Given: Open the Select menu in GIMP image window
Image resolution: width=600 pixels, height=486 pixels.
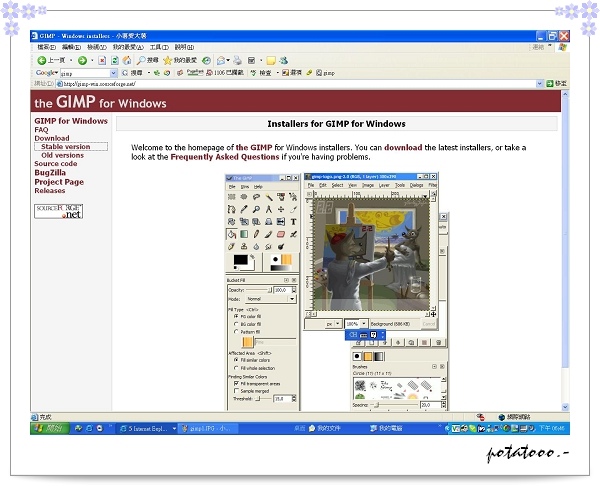Looking at the screenshot, I should click(337, 185).
